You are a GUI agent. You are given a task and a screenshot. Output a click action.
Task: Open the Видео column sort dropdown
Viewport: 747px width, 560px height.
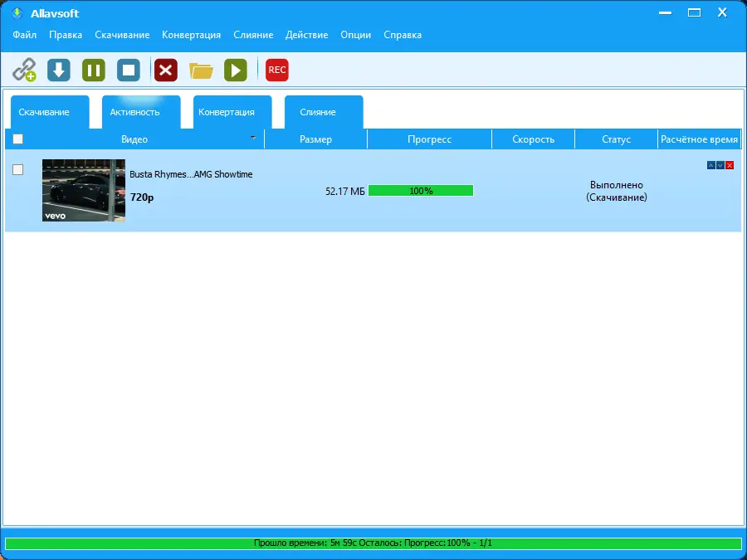pyautogui.click(x=251, y=139)
